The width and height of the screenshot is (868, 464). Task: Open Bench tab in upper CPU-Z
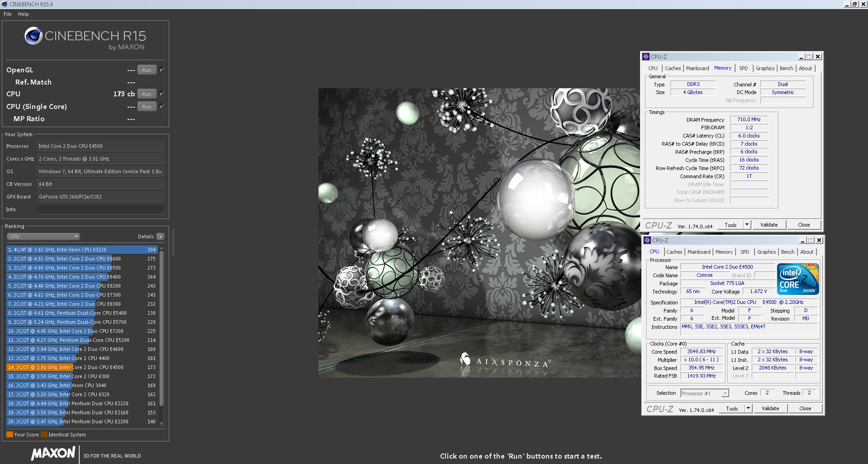point(786,68)
